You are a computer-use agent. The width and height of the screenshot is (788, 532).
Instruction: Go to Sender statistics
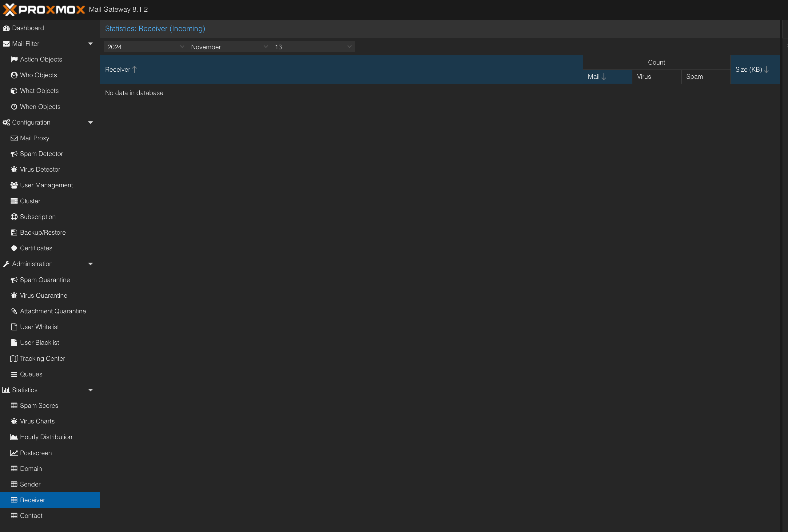[x=50, y=484]
